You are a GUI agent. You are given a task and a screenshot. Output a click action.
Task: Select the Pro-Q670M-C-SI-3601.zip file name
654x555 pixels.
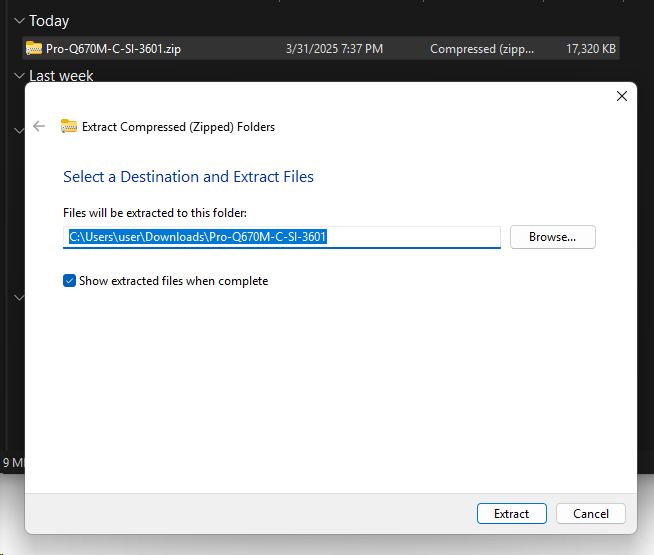click(113, 48)
